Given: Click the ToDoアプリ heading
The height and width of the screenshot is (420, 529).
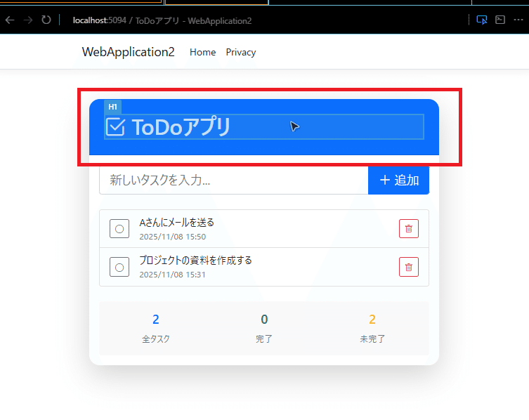Looking at the screenshot, I should 264,127.
